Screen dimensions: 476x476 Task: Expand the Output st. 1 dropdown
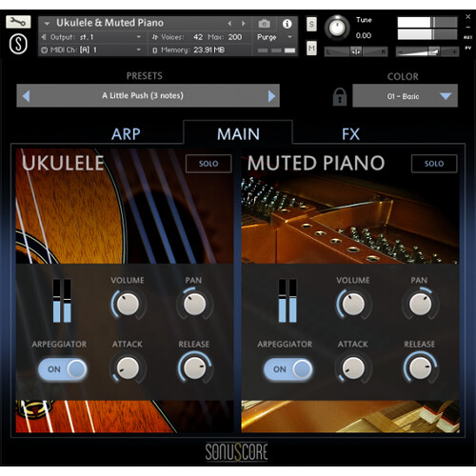coord(91,37)
